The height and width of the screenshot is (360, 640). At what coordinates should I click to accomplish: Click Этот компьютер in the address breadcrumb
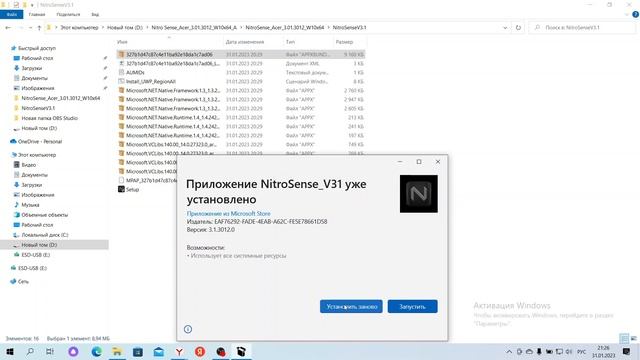pos(79,28)
